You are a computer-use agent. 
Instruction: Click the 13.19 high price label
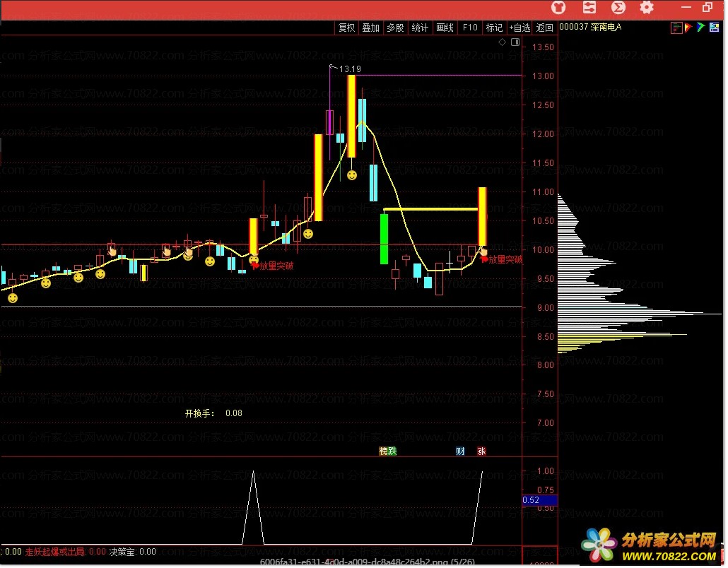[350, 69]
